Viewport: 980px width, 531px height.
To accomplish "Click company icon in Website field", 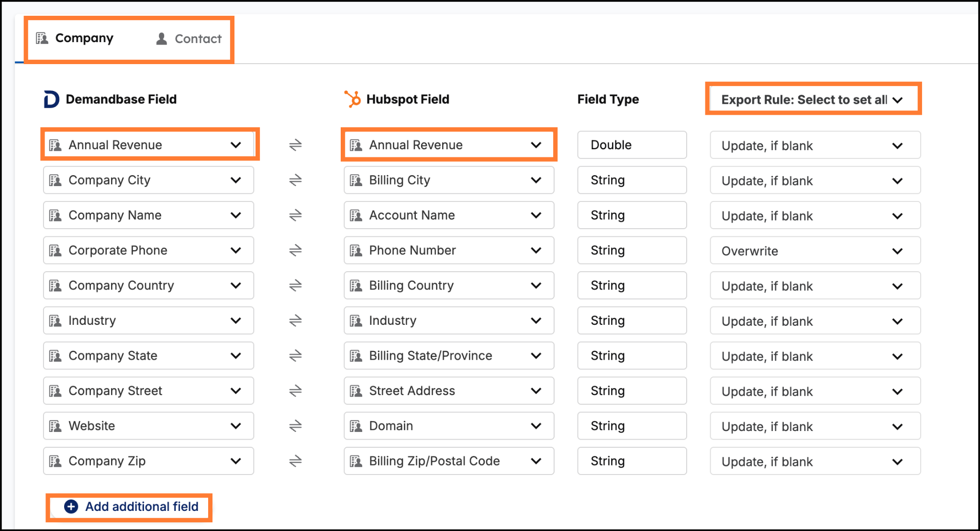I will pyautogui.click(x=56, y=426).
